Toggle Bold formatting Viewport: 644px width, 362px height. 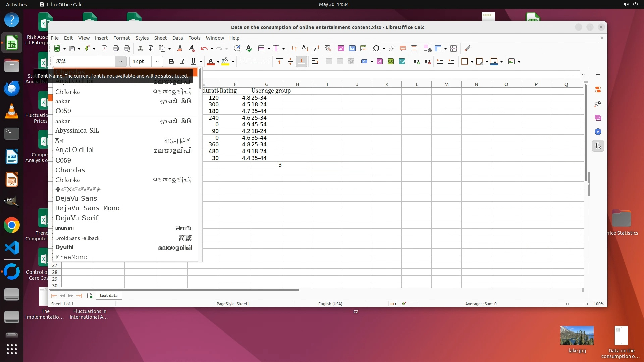[x=171, y=61]
